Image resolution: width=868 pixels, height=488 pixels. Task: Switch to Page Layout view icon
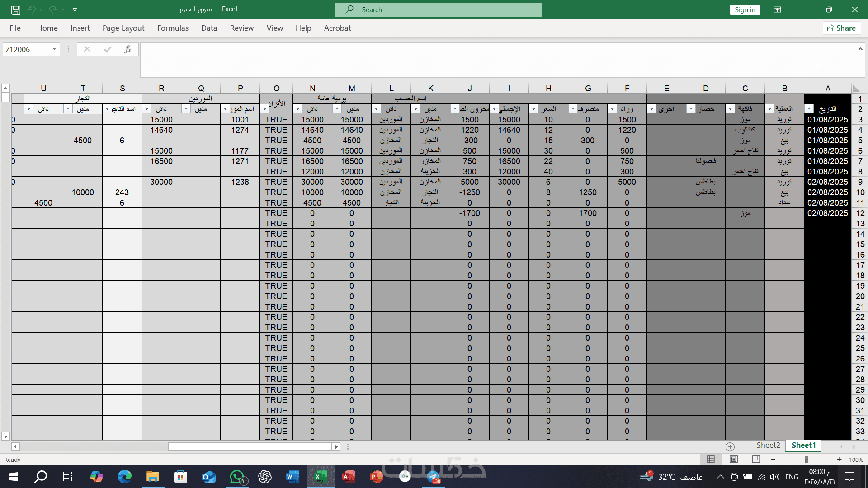734,459
